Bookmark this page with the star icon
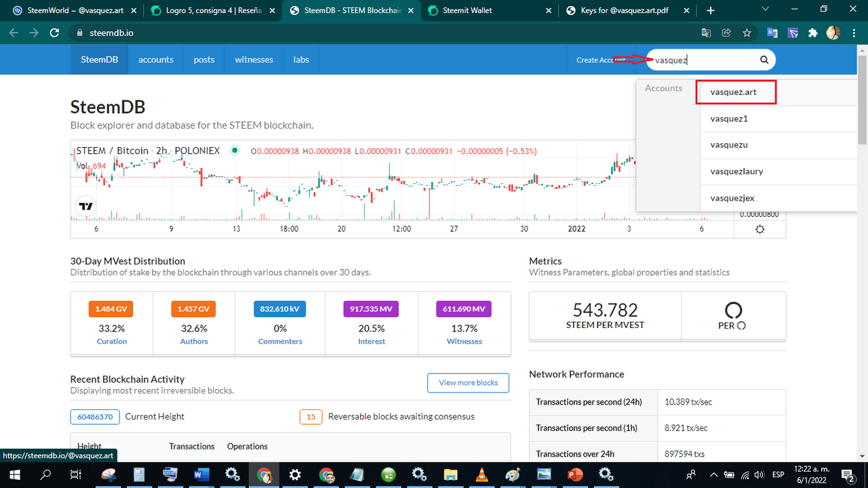 tap(747, 33)
